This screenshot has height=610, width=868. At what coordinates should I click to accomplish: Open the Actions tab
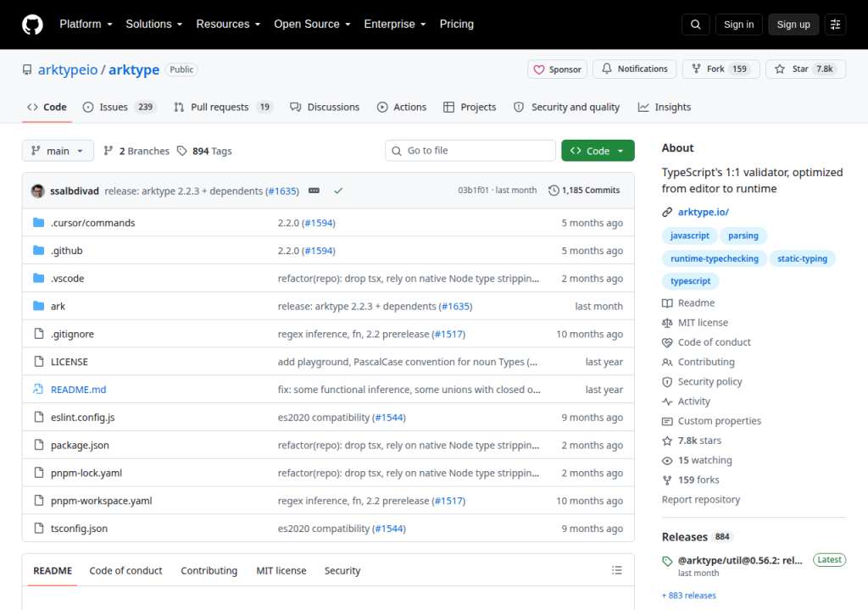click(402, 107)
